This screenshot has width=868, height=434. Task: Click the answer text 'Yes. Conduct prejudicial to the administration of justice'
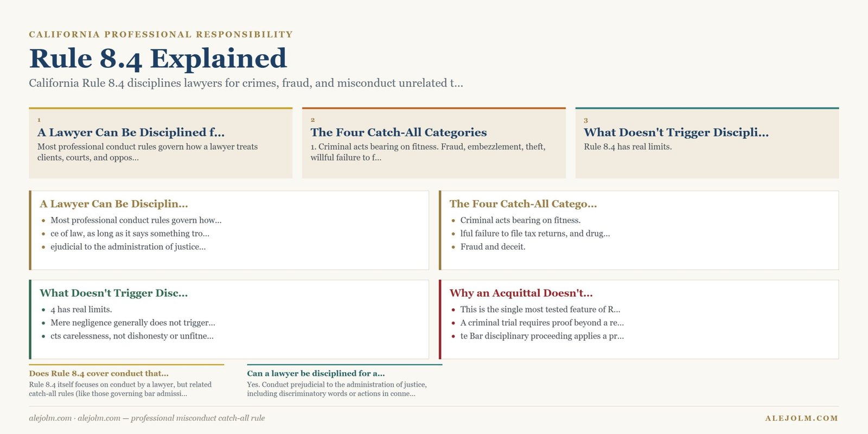tap(337, 385)
